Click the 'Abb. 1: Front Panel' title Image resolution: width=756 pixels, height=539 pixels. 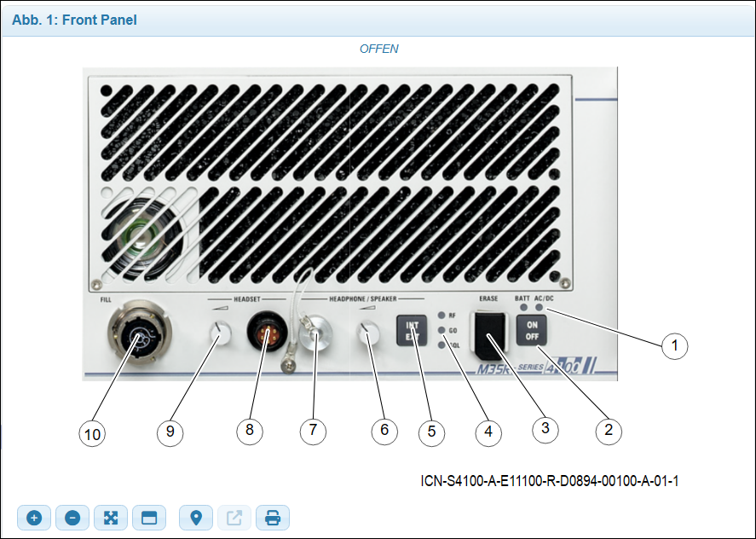74,20
